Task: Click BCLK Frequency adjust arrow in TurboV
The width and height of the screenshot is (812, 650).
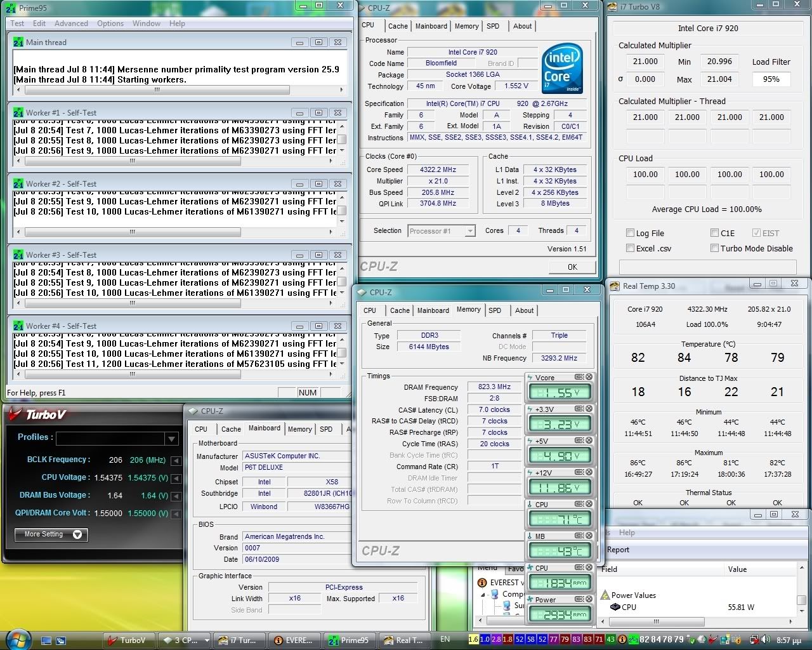Action: point(176,461)
